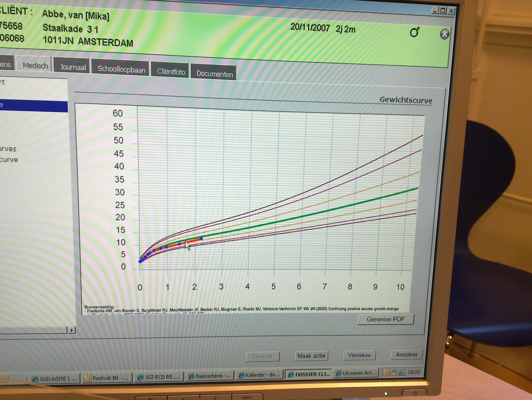Go to the Documenten tab
Screen dimensions: 532x400
[x=215, y=74]
